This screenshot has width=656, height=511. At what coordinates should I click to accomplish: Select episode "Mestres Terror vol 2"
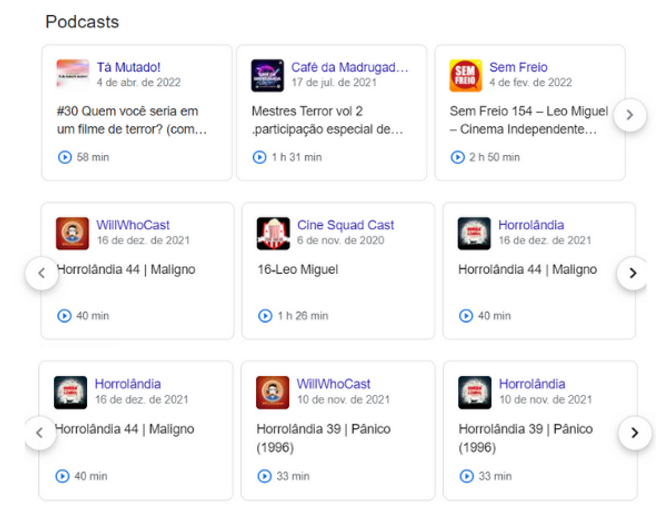pos(327,120)
